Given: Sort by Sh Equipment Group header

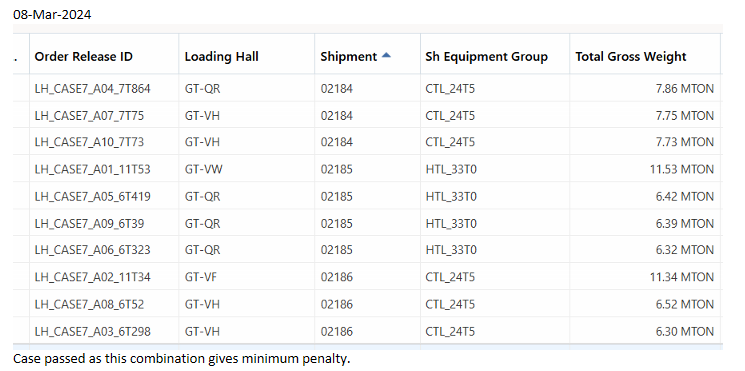Looking at the screenshot, I should [x=487, y=57].
